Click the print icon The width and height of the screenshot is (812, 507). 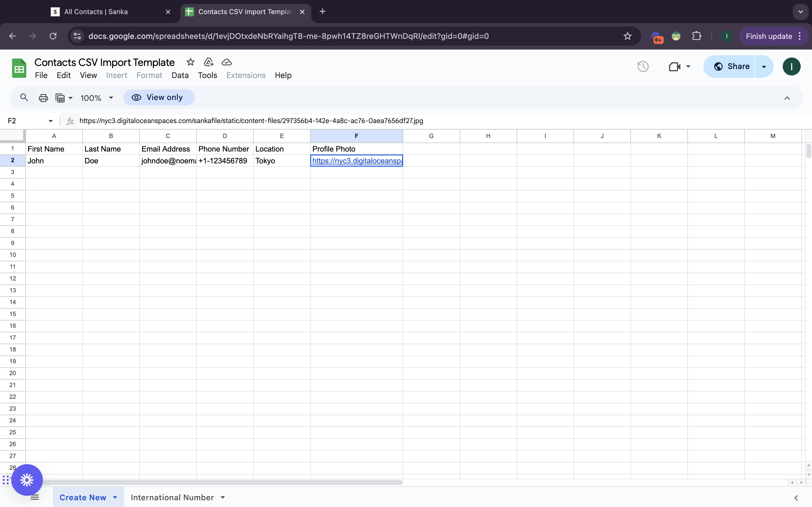(x=43, y=98)
